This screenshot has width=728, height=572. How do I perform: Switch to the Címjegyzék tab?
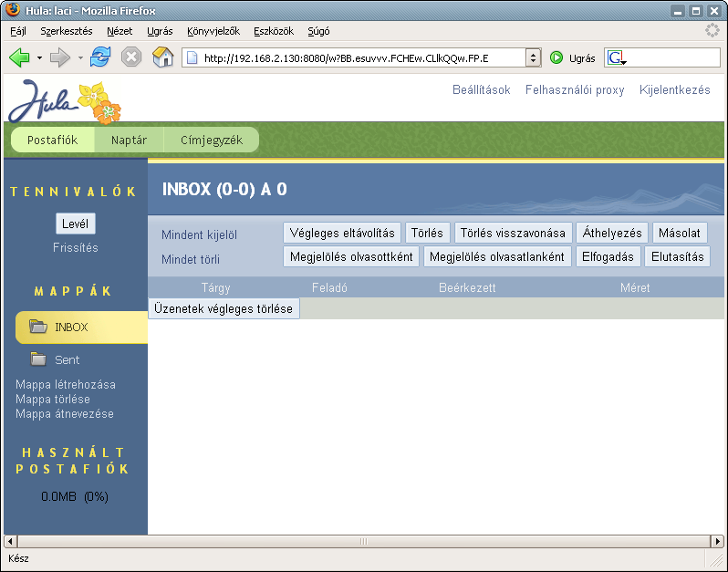pyautogui.click(x=212, y=140)
